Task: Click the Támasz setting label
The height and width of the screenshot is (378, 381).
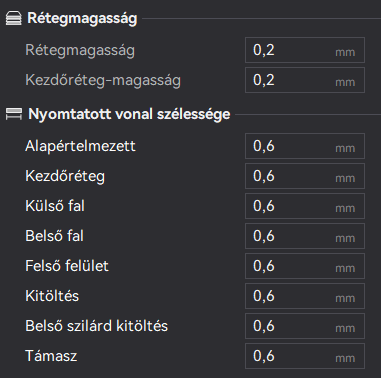Action: 51,356
